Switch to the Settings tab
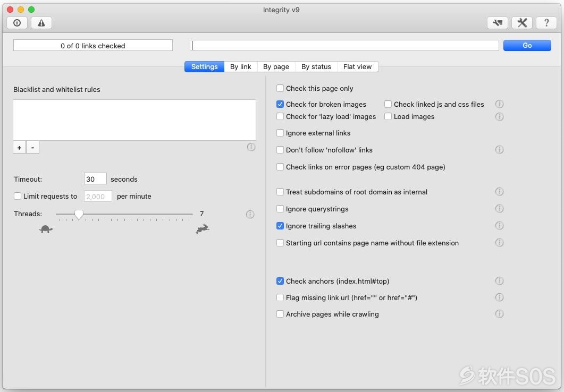This screenshot has width=564, height=392. [204, 66]
